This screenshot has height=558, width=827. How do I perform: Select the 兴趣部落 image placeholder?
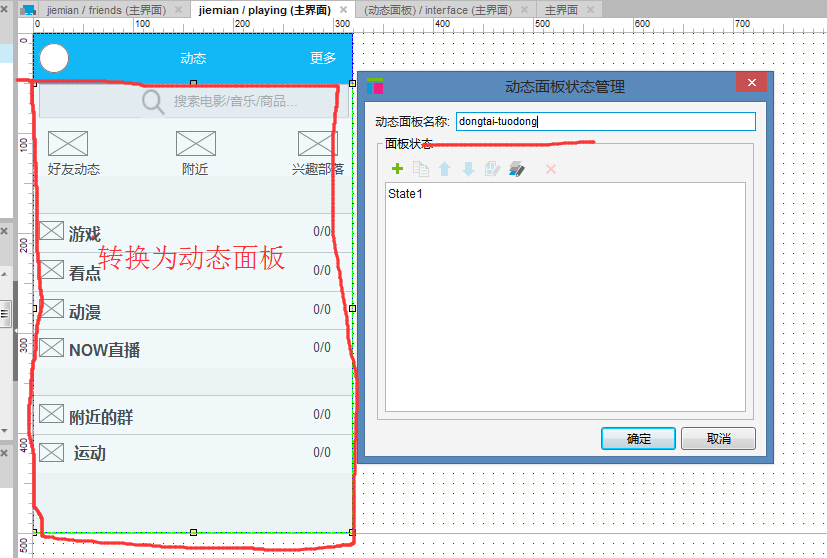318,143
